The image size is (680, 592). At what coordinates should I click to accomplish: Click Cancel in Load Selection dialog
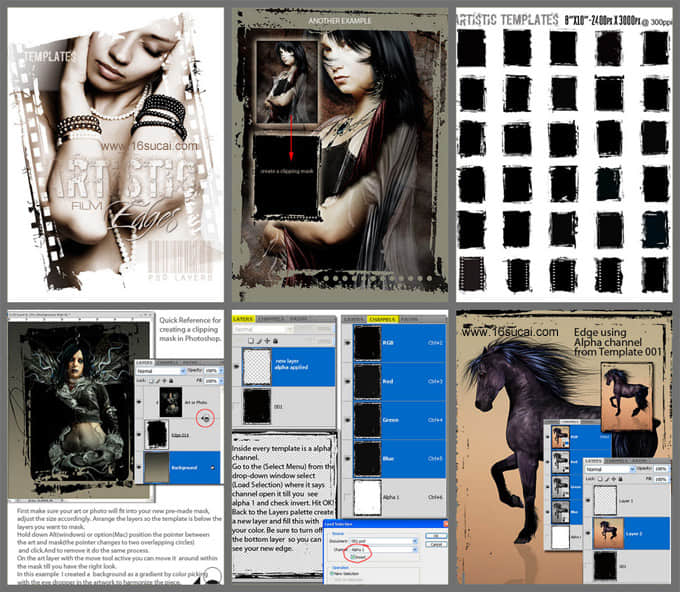[436, 544]
